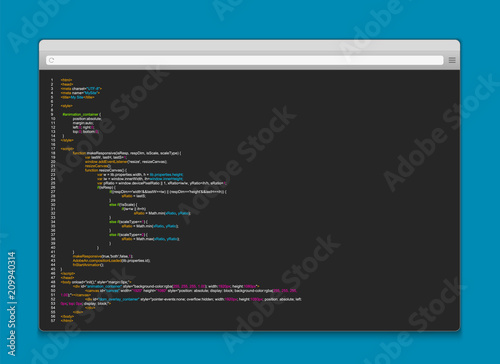Click the "#animation_container {" selector on line 9

pyautogui.click(x=82, y=115)
